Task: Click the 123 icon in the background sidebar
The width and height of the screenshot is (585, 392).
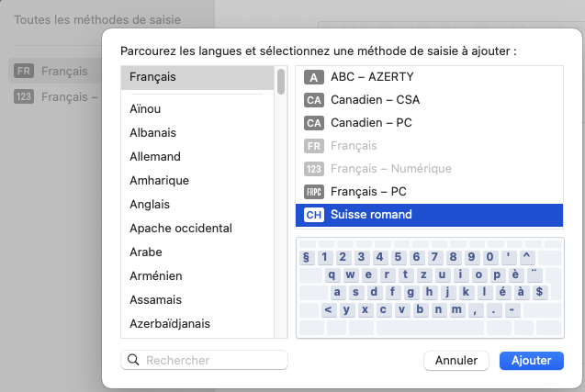Action: (25, 96)
